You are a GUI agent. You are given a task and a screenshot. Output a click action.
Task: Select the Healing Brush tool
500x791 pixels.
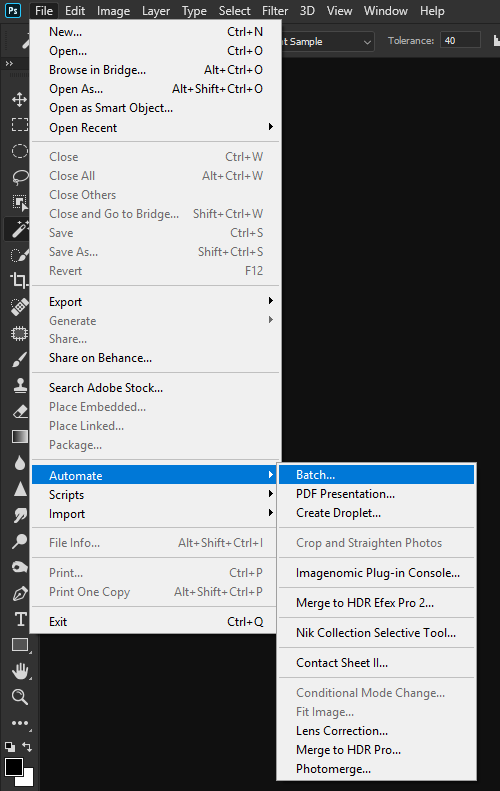tap(20, 307)
